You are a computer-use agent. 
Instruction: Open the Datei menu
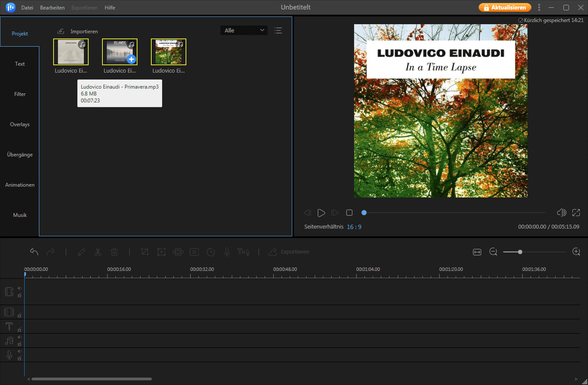(27, 8)
